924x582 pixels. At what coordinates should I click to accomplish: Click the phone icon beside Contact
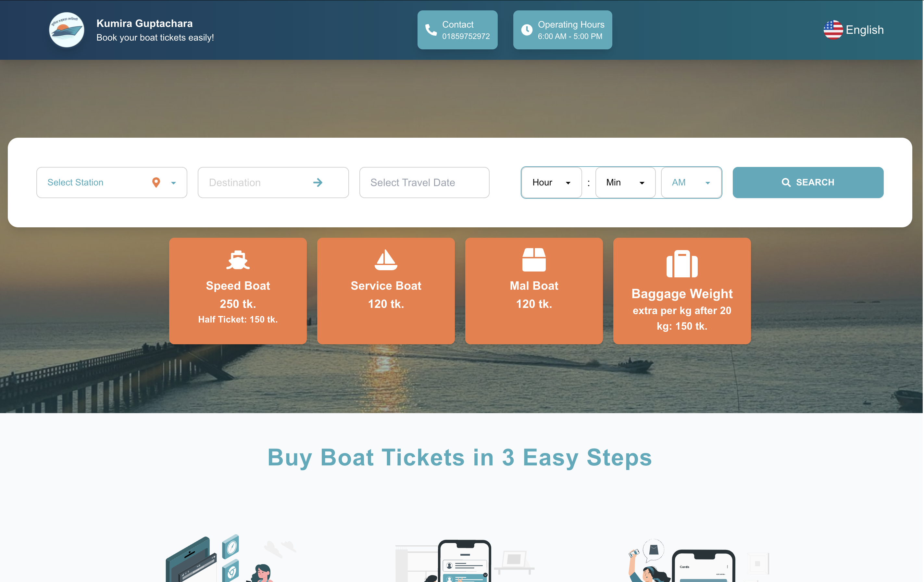(x=431, y=30)
